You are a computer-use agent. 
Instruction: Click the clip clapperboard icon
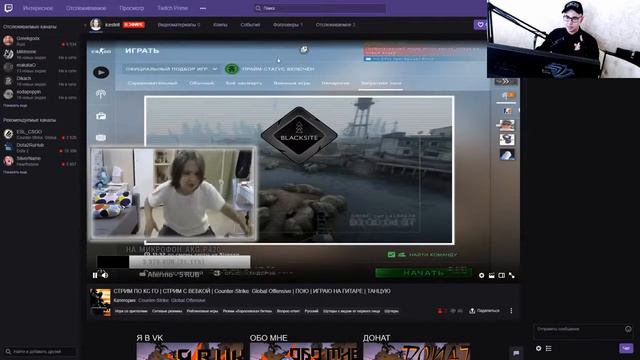pyautogui.click(x=492, y=276)
